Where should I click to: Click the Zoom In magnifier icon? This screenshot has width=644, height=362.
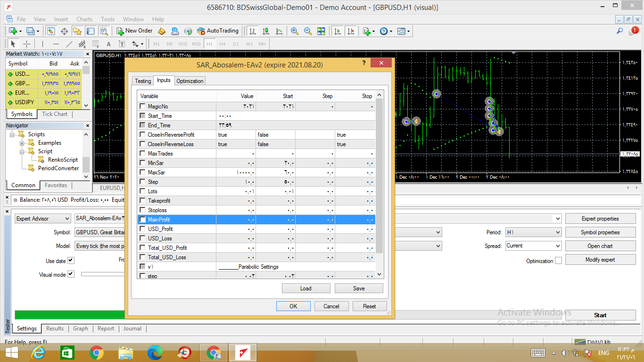tap(295, 31)
